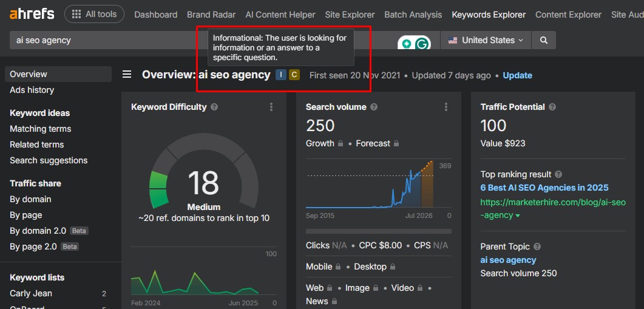644x309 pixels.
Task: Open the All tools grid menu
Action: (94, 14)
